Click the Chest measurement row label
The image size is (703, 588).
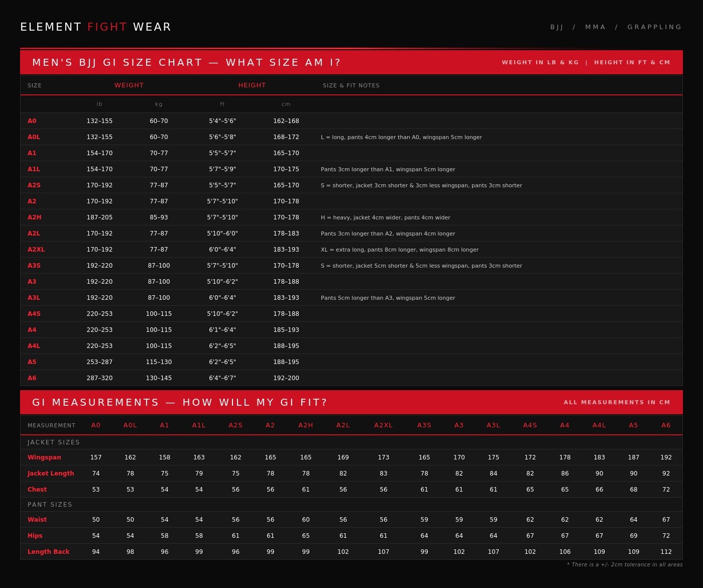[x=37, y=490]
